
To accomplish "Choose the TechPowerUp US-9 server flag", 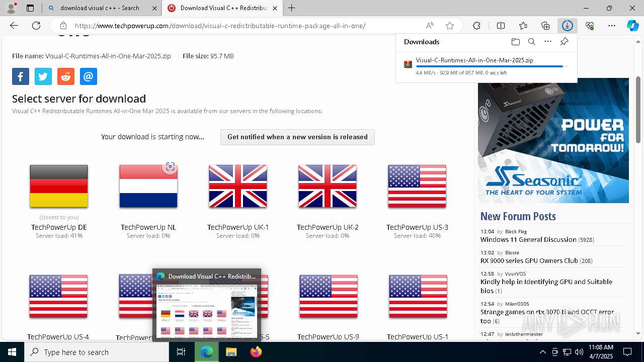I will [329, 296].
